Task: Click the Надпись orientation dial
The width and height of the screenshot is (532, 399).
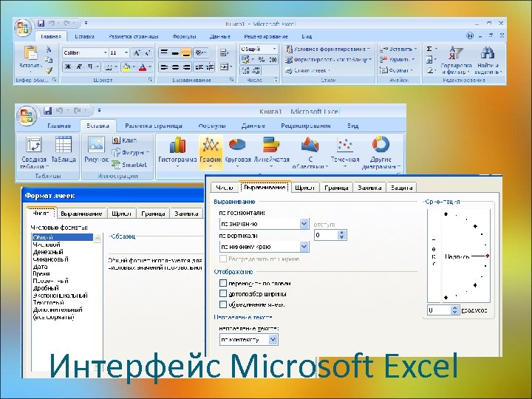Action: click(465, 256)
